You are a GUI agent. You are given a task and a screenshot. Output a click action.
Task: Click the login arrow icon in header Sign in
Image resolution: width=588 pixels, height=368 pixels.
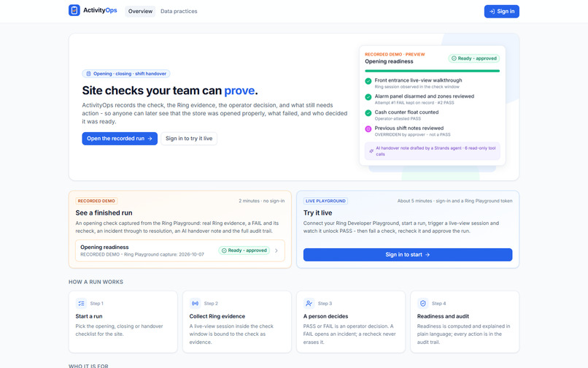point(492,11)
